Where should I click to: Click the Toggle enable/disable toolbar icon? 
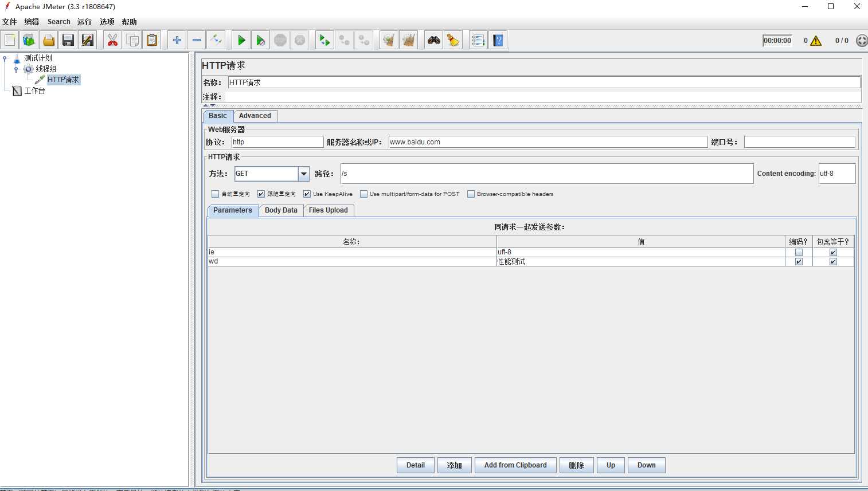[x=216, y=40]
